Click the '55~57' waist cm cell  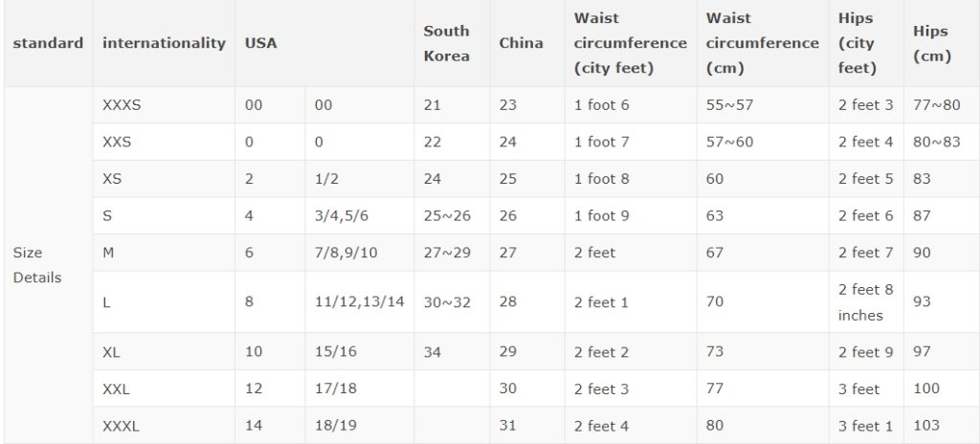pyautogui.click(x=763, y=105)
